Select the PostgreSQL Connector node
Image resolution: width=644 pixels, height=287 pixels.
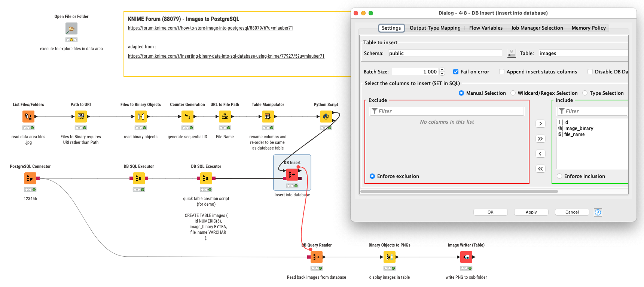(30, 178)
